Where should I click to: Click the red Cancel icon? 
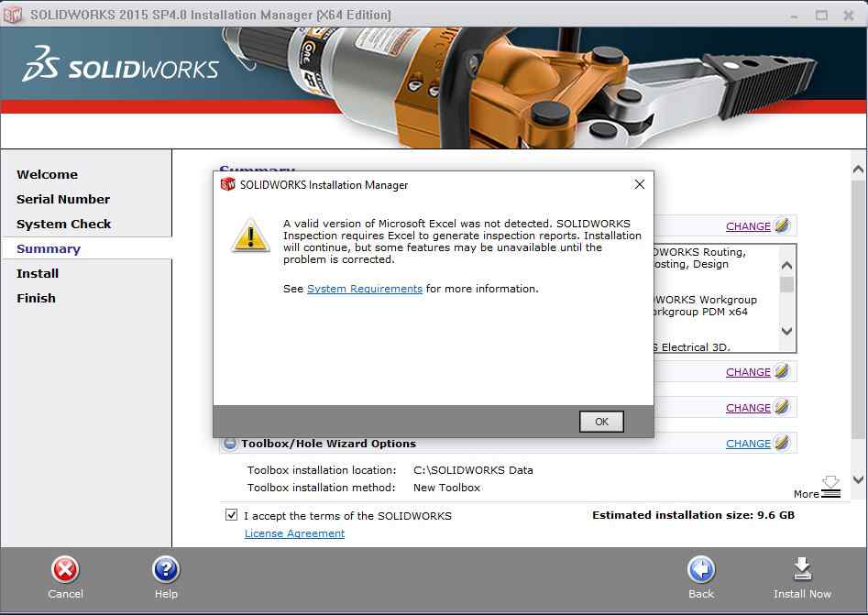(65, 570)
